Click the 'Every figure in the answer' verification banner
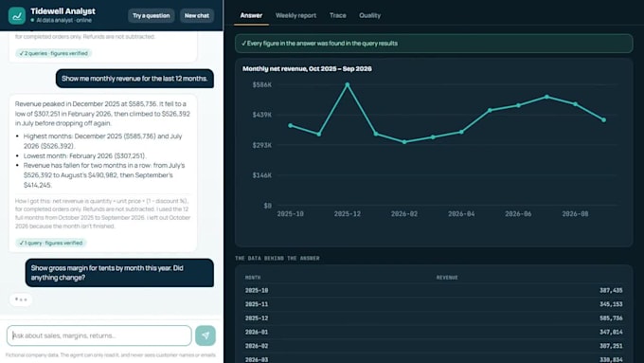The height and width of the screenshot is (363, 644). tap(434, 44)
